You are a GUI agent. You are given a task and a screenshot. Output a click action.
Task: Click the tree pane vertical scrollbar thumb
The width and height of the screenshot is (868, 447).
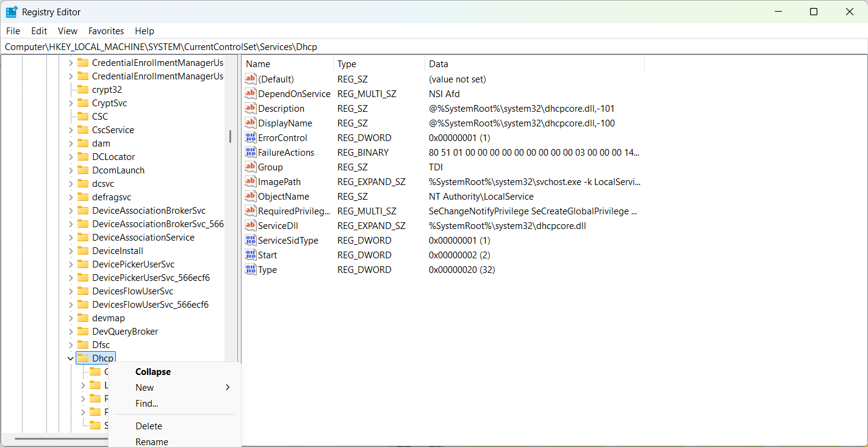[230, 136]
